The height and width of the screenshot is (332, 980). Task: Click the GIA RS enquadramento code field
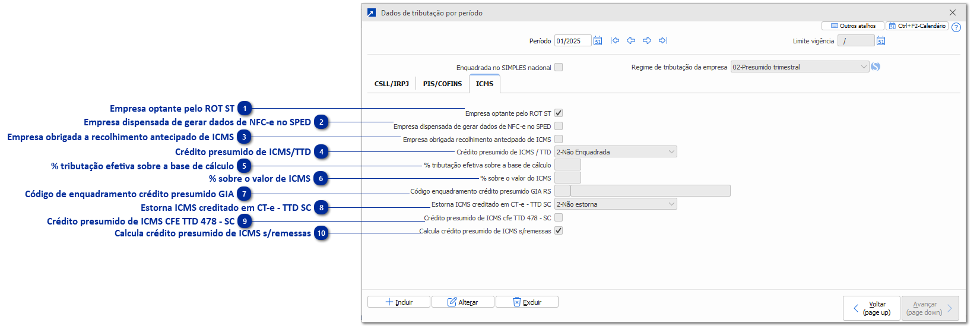coord(562,191)
